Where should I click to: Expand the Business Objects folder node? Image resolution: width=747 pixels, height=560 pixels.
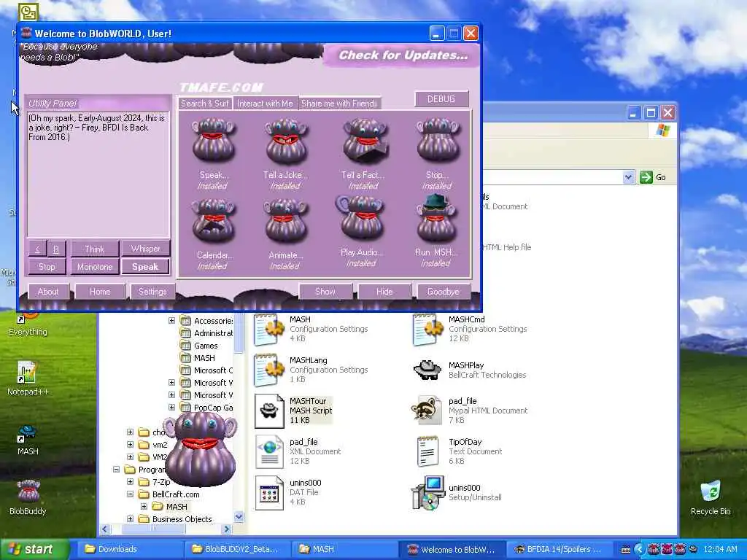click(130, 519)
